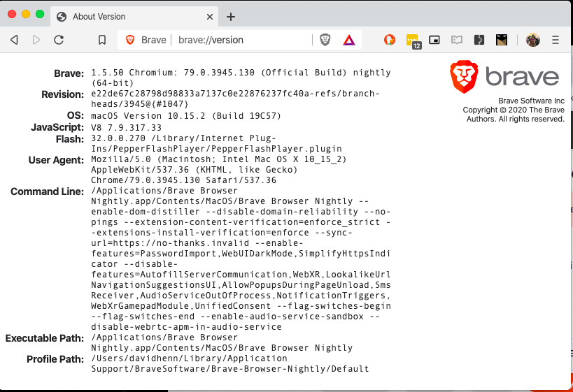Click the dark split-panel extension icon

click(x=479, y=40)
